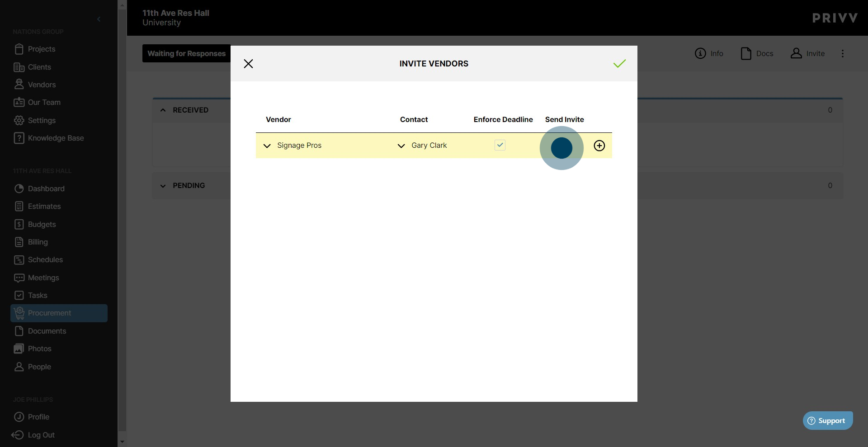Click the Knowledge Base question icon

pos(19,138)
